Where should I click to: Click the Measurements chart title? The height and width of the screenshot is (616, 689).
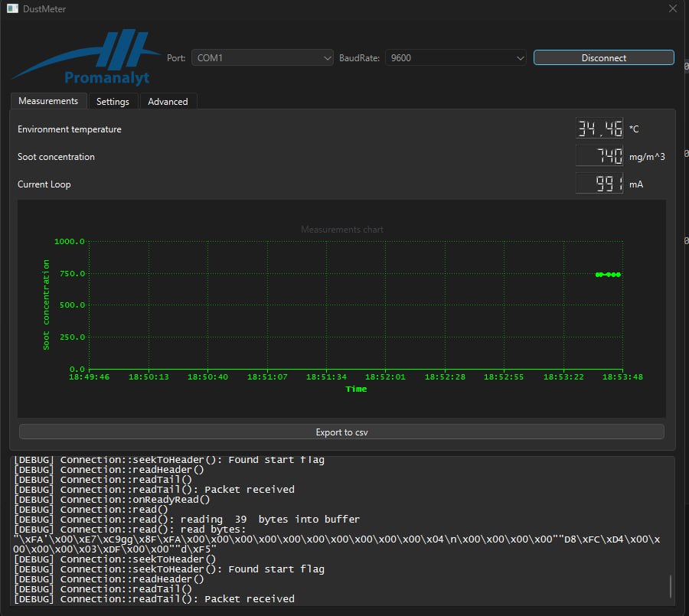342,230
